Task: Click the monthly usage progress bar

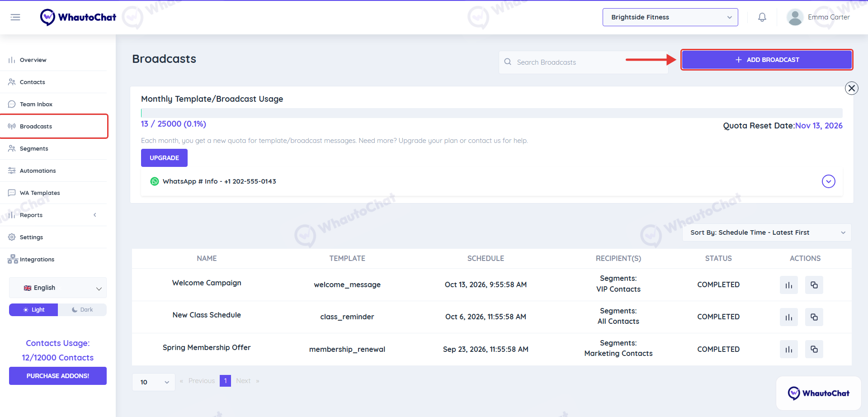Action: [492, 113]
